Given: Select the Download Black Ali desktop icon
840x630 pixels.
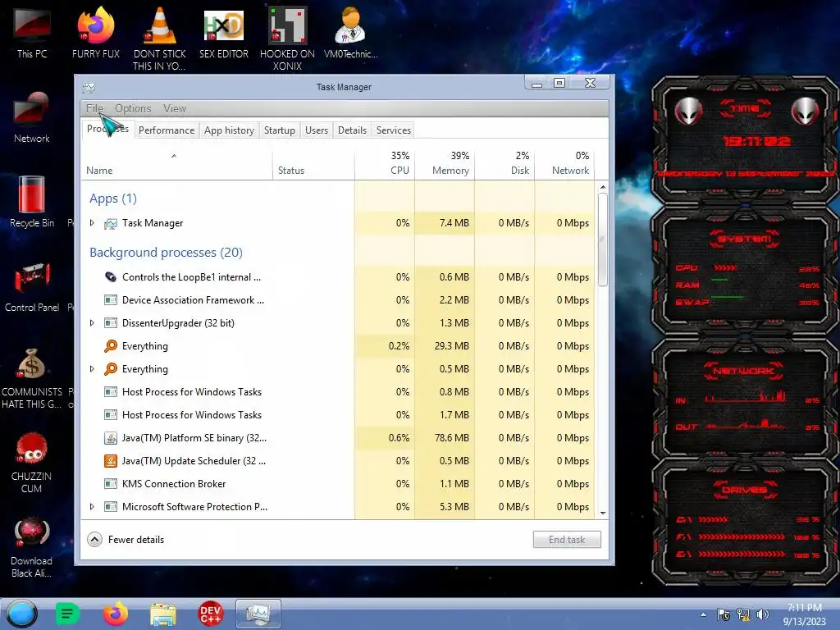Looking at the screenshot, I should 32,547.
